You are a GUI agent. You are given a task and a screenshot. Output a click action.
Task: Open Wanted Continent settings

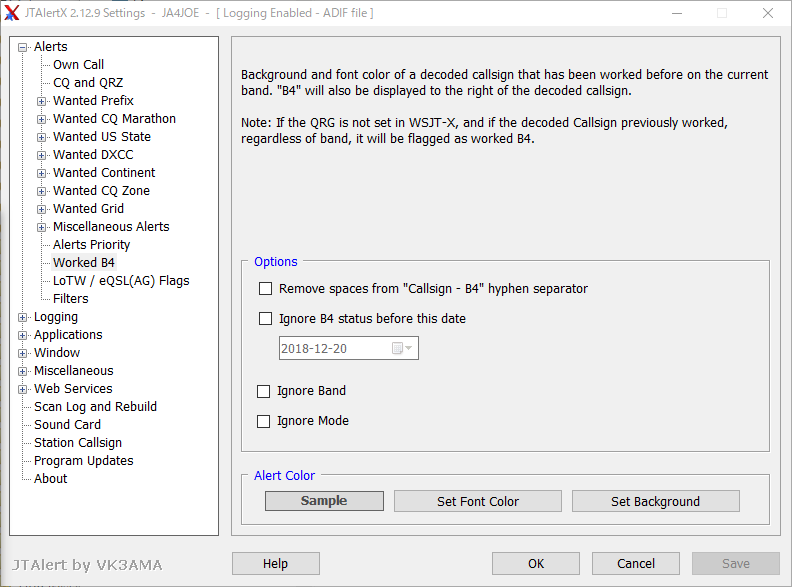point(104,173)
